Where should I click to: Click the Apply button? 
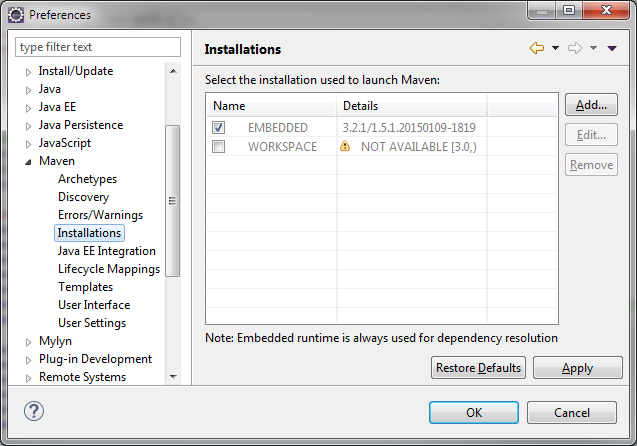click(577, 368)
